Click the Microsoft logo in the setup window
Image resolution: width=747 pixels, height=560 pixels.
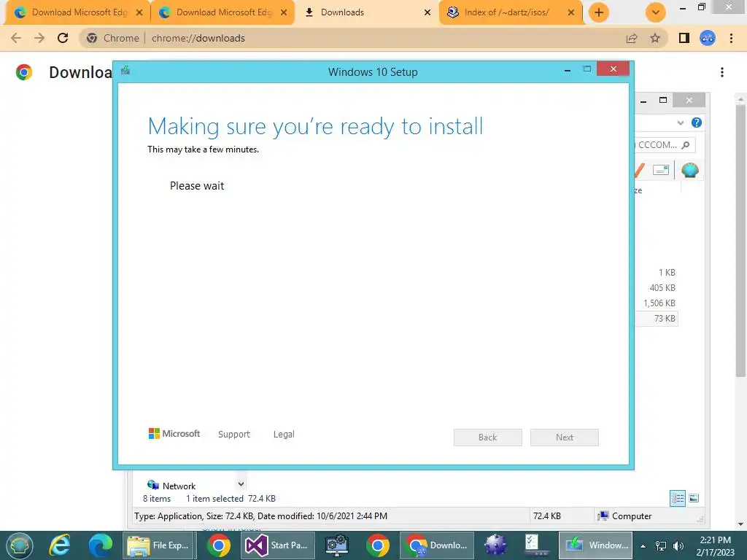click(174, 434)
